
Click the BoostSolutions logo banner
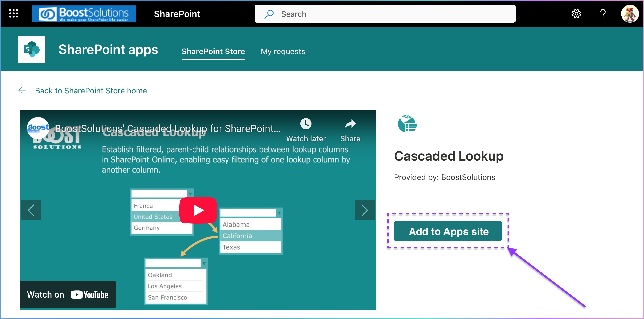pos(83,14)
